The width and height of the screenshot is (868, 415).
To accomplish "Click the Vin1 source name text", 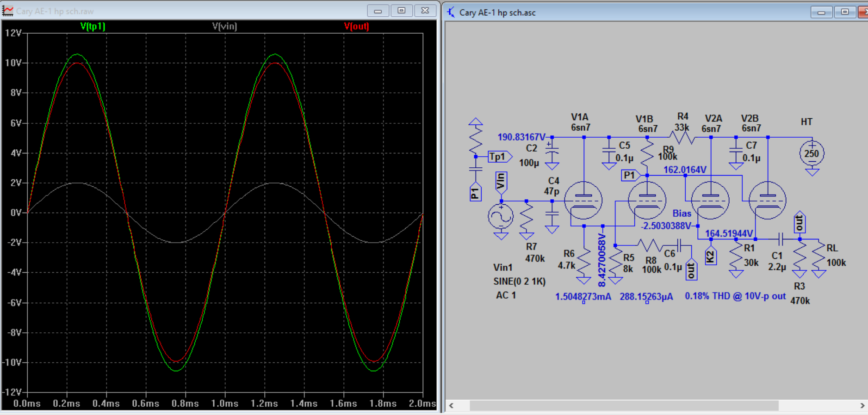I will pyautogui.click(x=502, y=267).
